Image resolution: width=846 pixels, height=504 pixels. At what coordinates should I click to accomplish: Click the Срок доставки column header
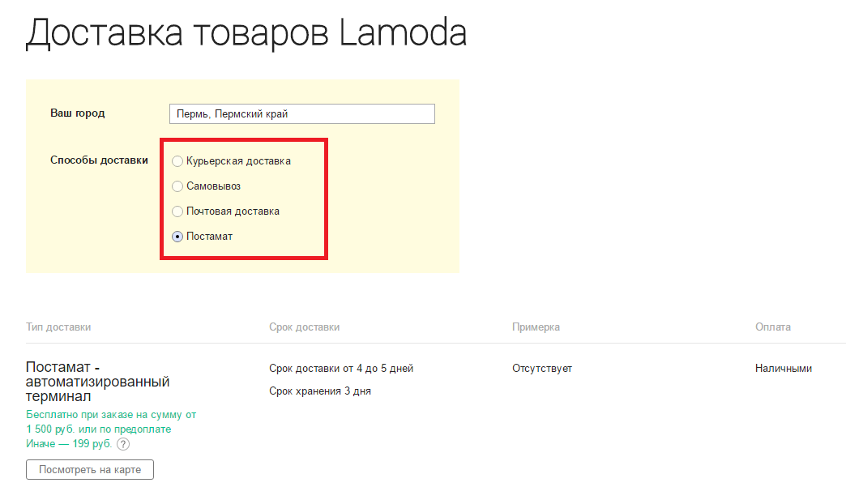tap(305, 327)
